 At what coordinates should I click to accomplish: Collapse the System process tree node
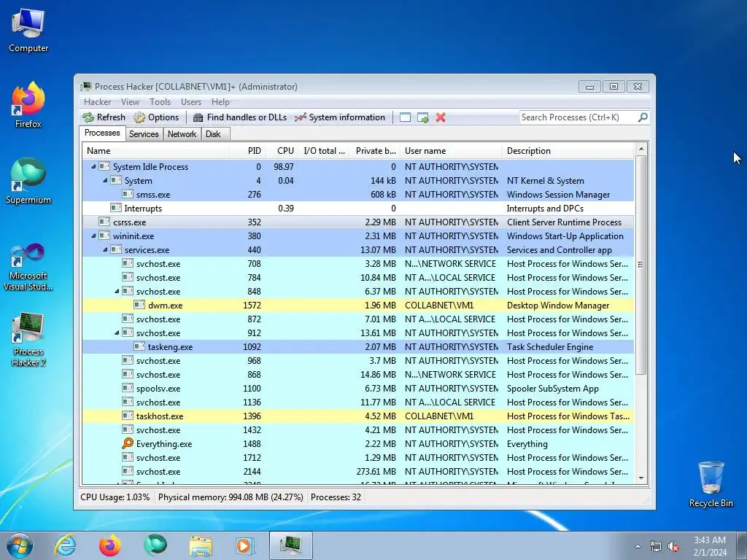(x=105, y=181)
